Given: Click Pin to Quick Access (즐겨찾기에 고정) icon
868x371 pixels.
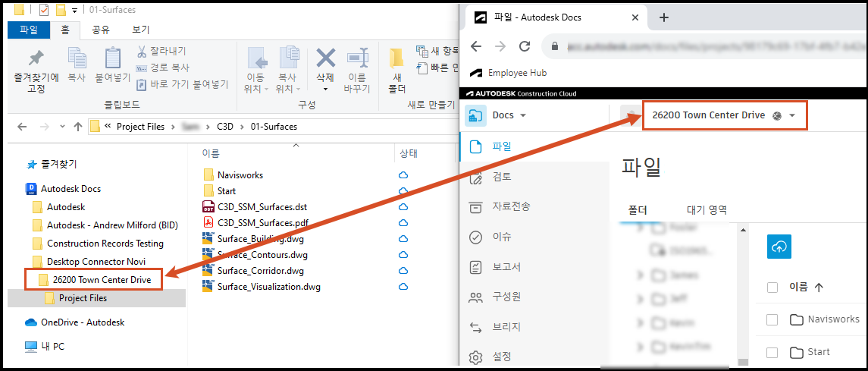Looking at the screenshot, I should coord(36,58).
